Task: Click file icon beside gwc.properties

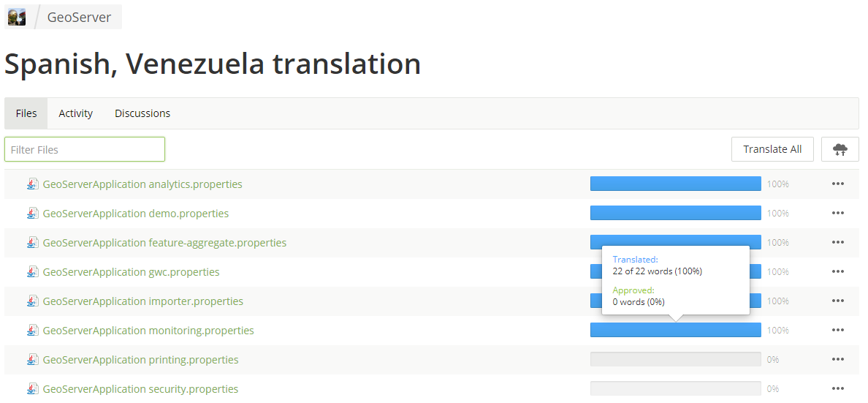Action: pyautogui.click(x=33, y=271)
